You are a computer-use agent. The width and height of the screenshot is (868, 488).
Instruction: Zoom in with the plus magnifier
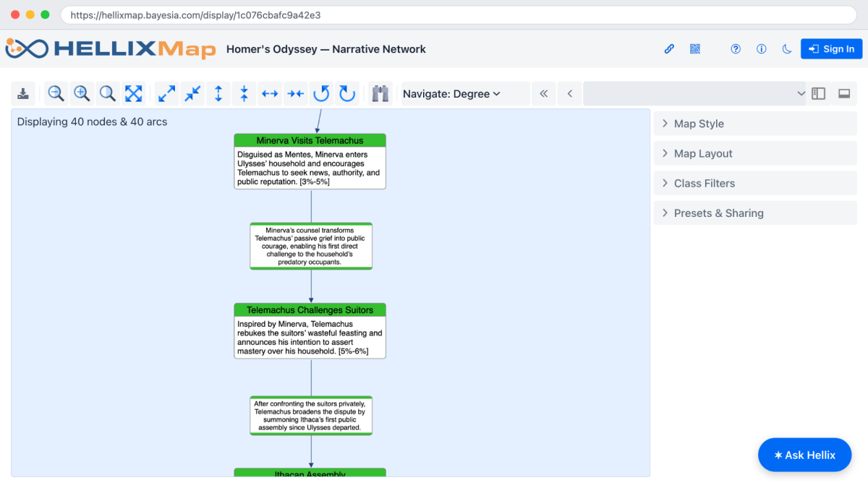[x=82, y=93]
